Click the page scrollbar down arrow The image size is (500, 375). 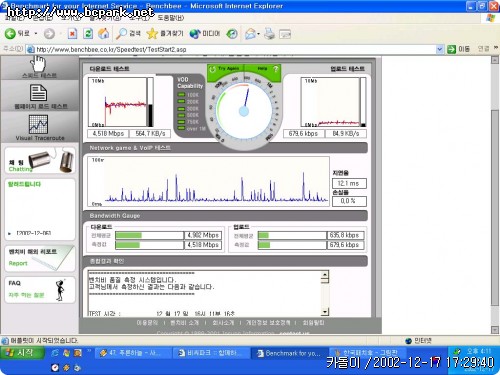[x=495, y=330]
